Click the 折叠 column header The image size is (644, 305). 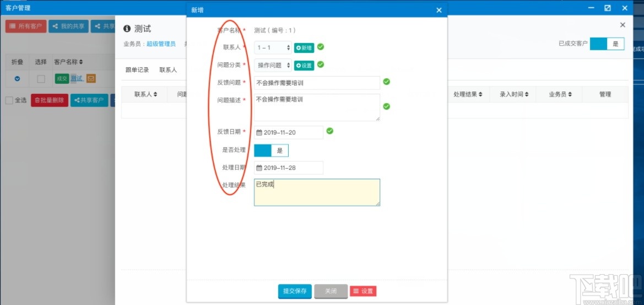pyautogui.click(x=17, y=62)
